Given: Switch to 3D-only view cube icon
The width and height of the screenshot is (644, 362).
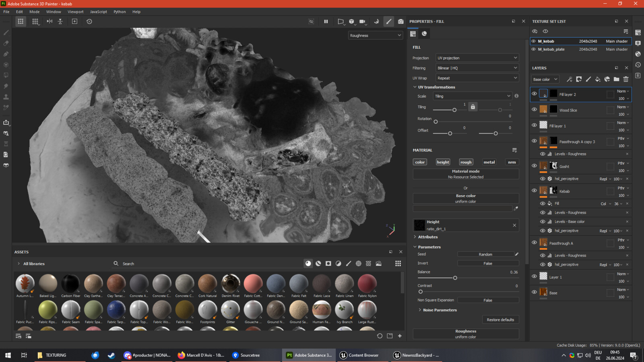Looking at the screenshot, I should pyautogui.click(x=351, y=21).
